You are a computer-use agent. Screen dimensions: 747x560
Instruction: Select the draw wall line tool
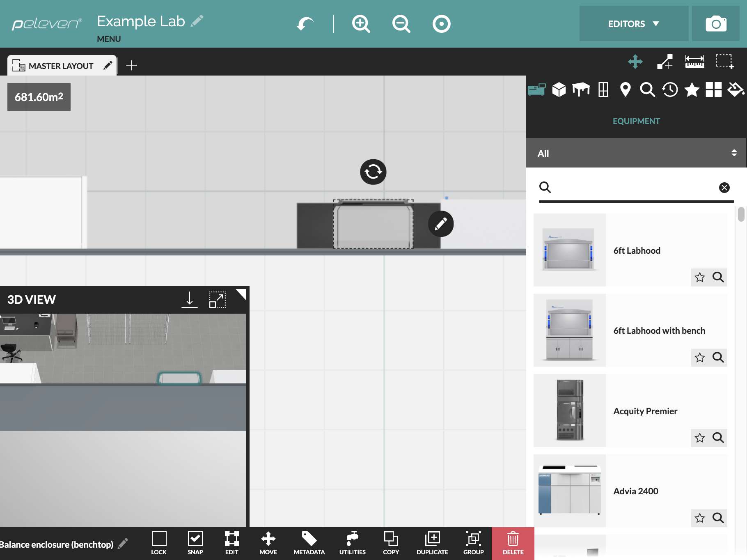point(665,62)
